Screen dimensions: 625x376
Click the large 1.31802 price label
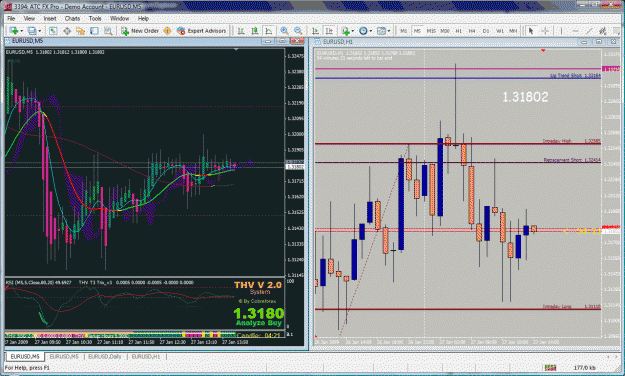coord(525,97)
